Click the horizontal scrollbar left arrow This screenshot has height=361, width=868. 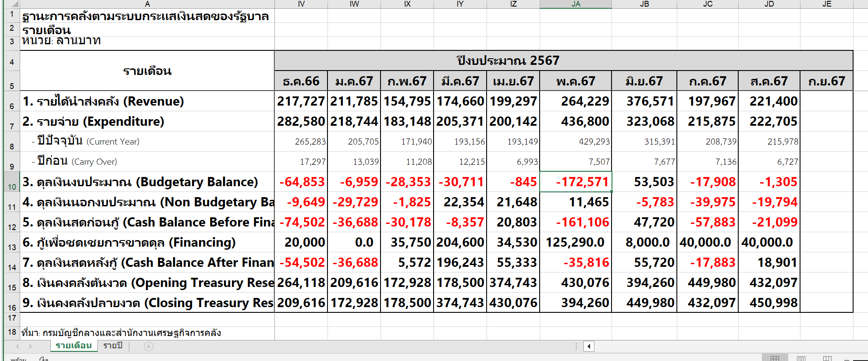[x=589, y=347]
